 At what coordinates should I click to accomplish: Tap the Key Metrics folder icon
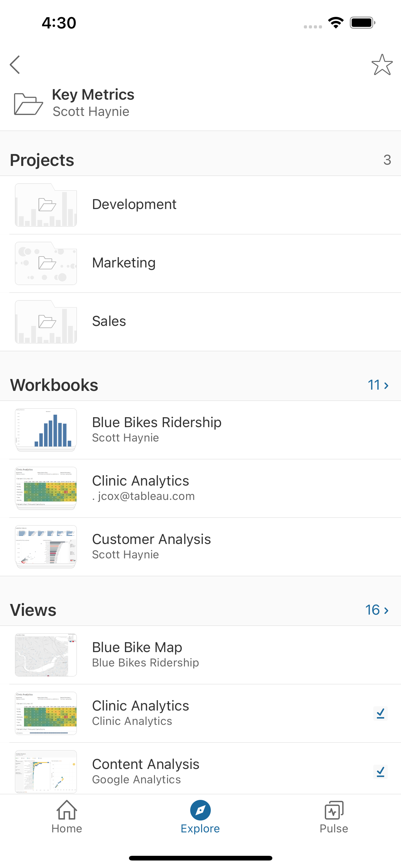[x=28, y=104]
